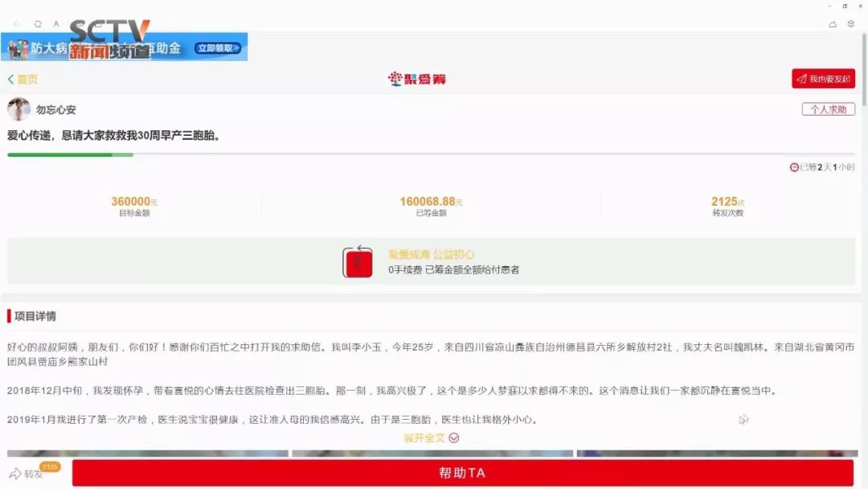Screen dimensions: 868x489
Task: Click the browser back arrow icon
Action: [x=18, y=24]
